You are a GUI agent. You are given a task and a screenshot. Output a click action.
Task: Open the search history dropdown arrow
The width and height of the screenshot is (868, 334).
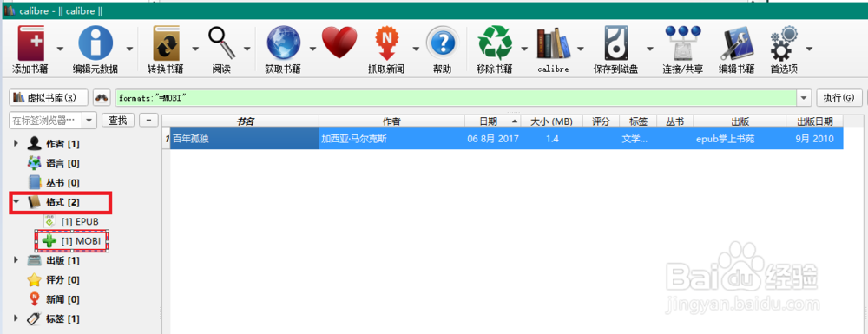tap(804, 98)
